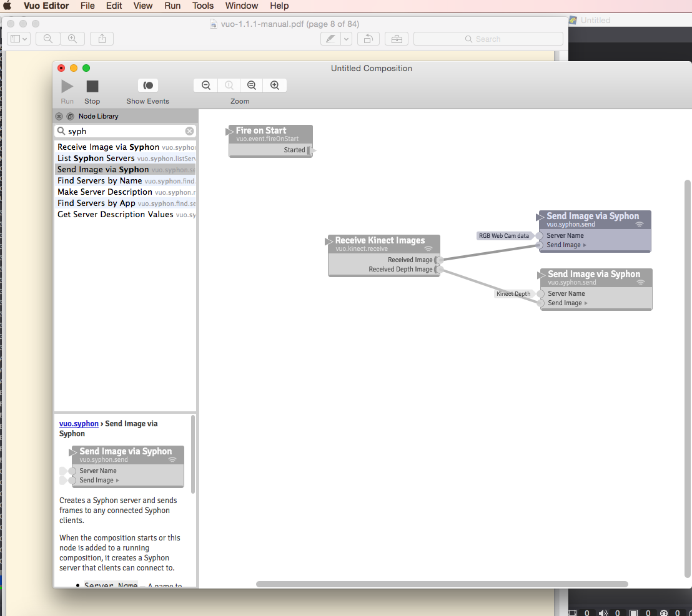Viewport: 692px width, 616px height.
Task: Click the Fire on Start node title
Action: tap(261, 130)
